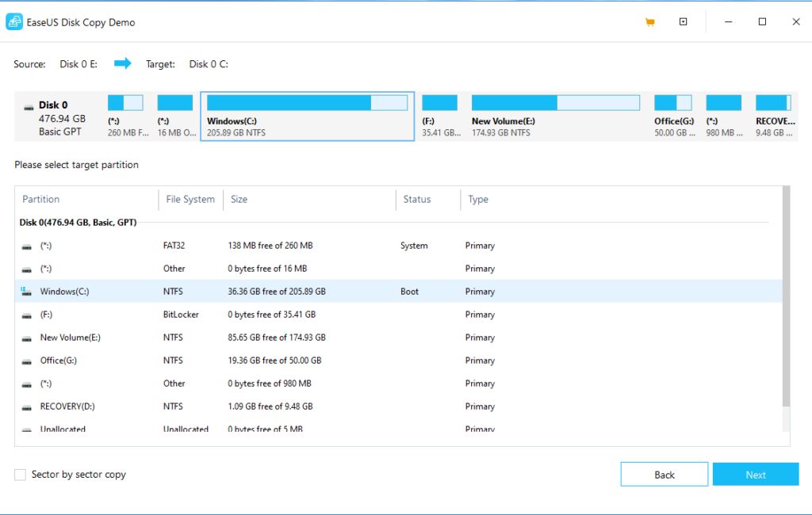This screenshot has height=515, width=812.
Task: Click the Windows(C:) system drive icon
Action: (26, 292)
